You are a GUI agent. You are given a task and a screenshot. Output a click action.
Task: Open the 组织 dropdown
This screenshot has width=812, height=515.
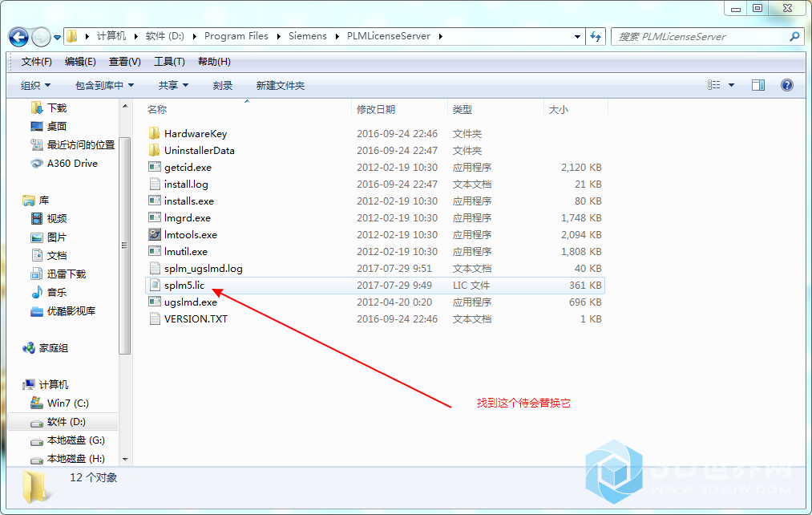point(35,86)
